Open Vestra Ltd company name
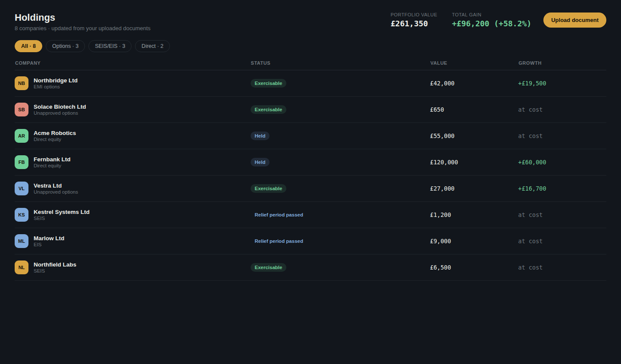Viewport: 621px width, 364px height. pos(47,185)
